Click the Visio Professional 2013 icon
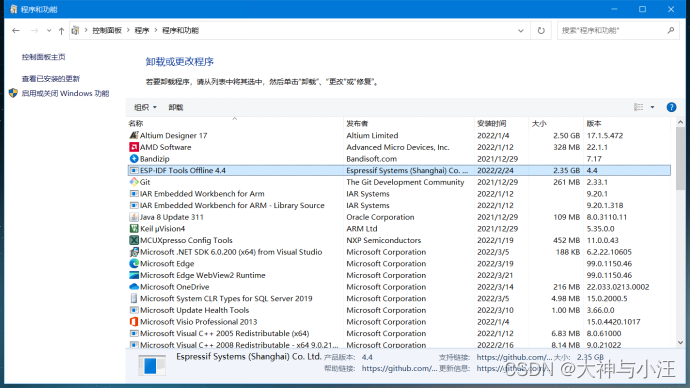 point(134,322)
